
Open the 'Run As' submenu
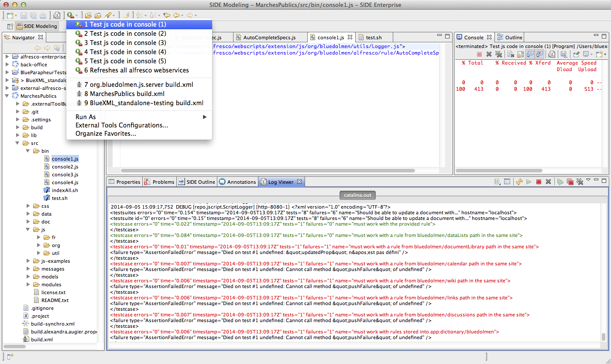pos(139,117)
